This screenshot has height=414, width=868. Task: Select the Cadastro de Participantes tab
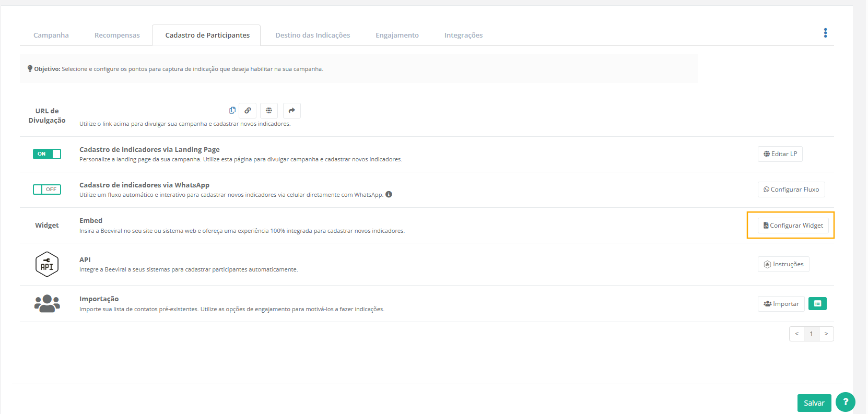(207, 35)
